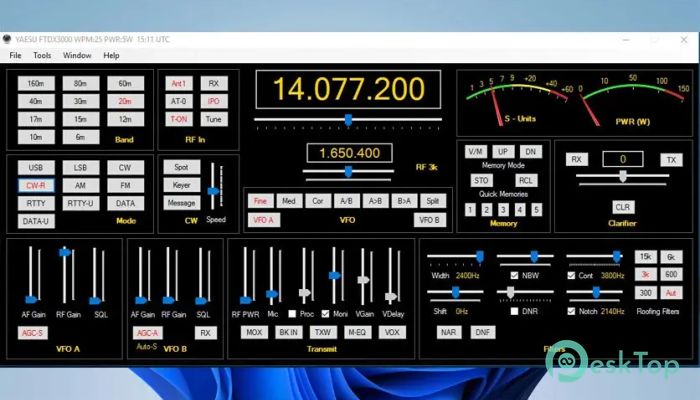Screen dimensions: 700x400
Task: Open the Help menu
Action: [x=111, y=55]
